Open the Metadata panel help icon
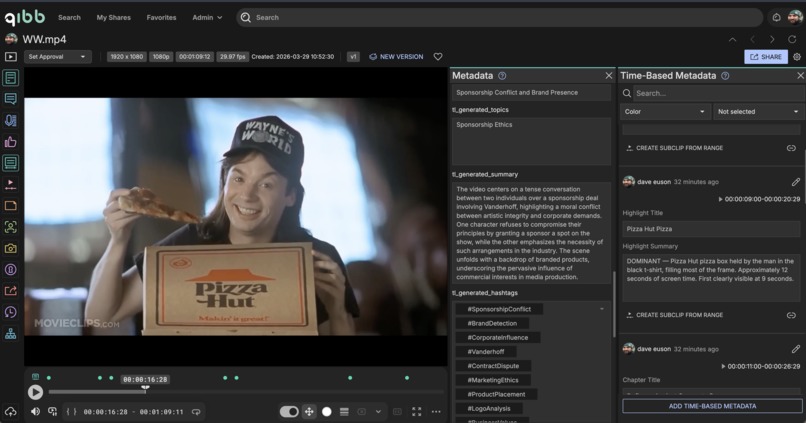Screen dimensions: 806x423 tap(502, 76)
